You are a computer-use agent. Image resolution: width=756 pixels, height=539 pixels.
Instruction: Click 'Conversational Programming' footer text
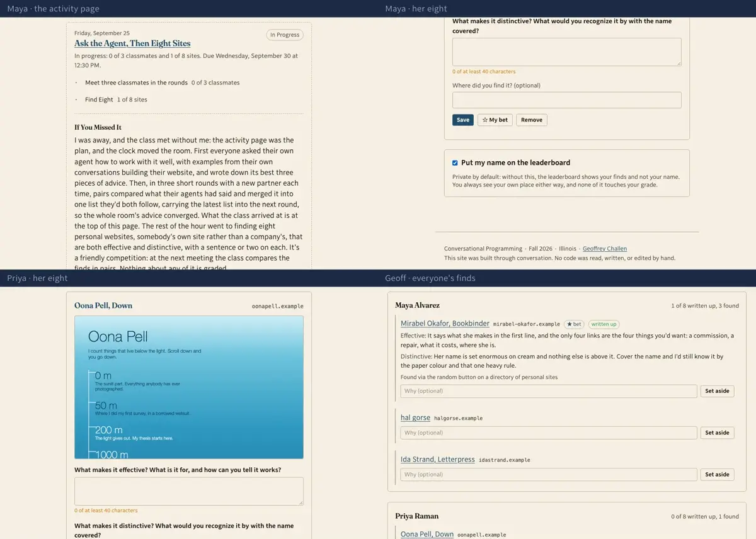483,249
